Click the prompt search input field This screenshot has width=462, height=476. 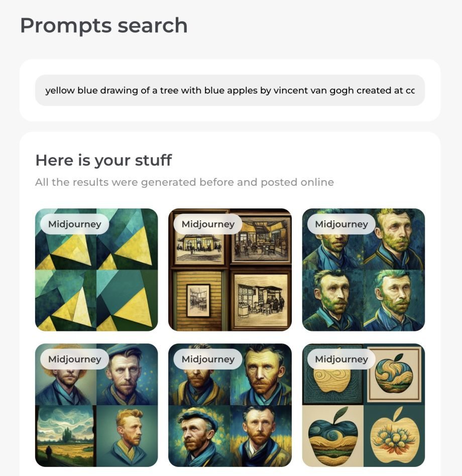[x=230, y=90]
